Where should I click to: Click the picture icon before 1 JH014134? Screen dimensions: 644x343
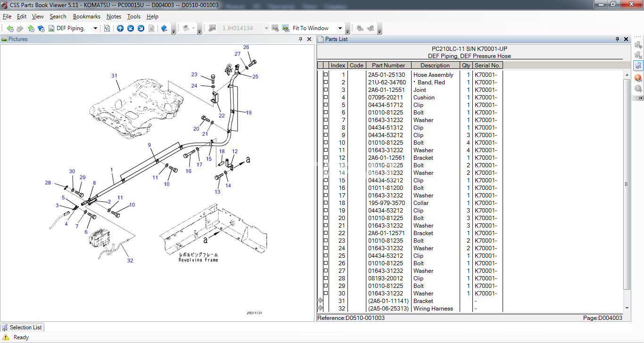tap(212, 28)
